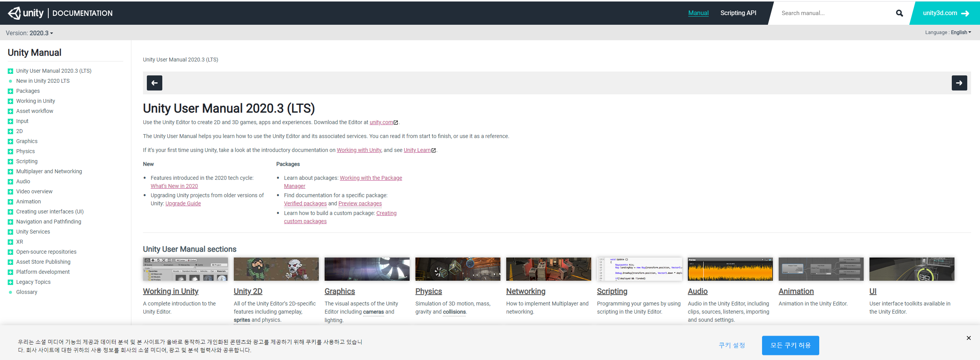
Task: Expand Navigation and Pathfinding plus icon
Action: click(10, 222)
